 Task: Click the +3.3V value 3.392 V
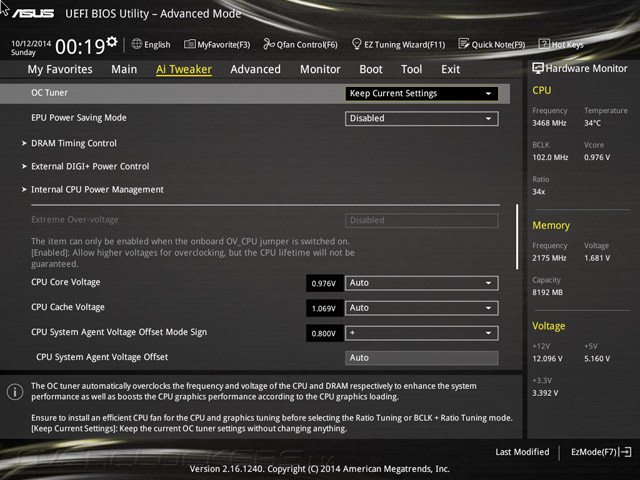tap(545, 393)
